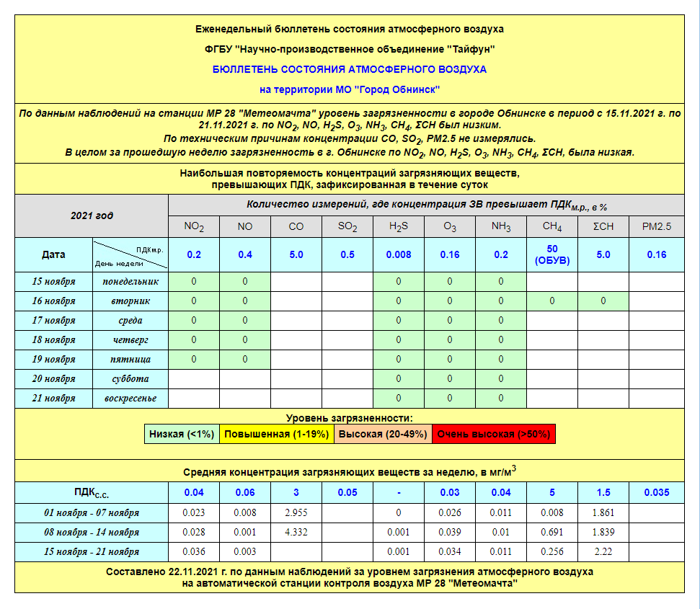Viewport: 700px width, 609px height.
Task: Click the blue title БЮЛЛЕТЕНЬ СОСТОЯНИЯ АТМОСФЕРНОГО ВОЗДУХА
Action: tap(350, 69)
